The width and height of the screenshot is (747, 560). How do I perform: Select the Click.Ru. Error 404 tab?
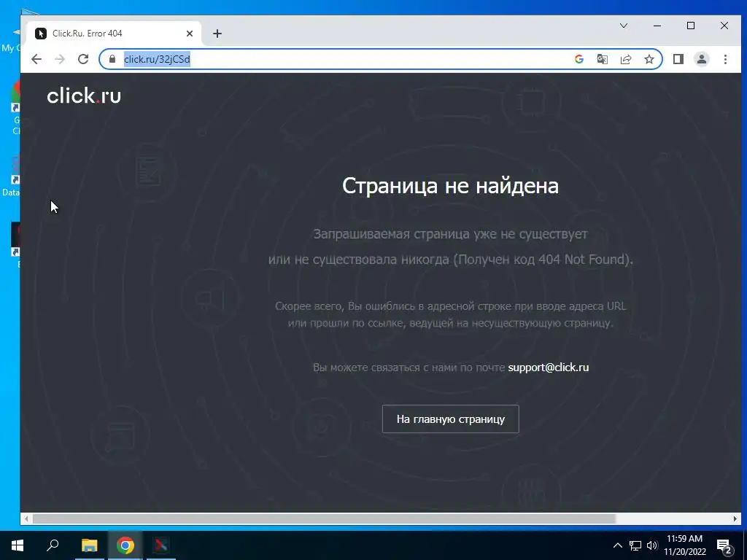[115, 34]
